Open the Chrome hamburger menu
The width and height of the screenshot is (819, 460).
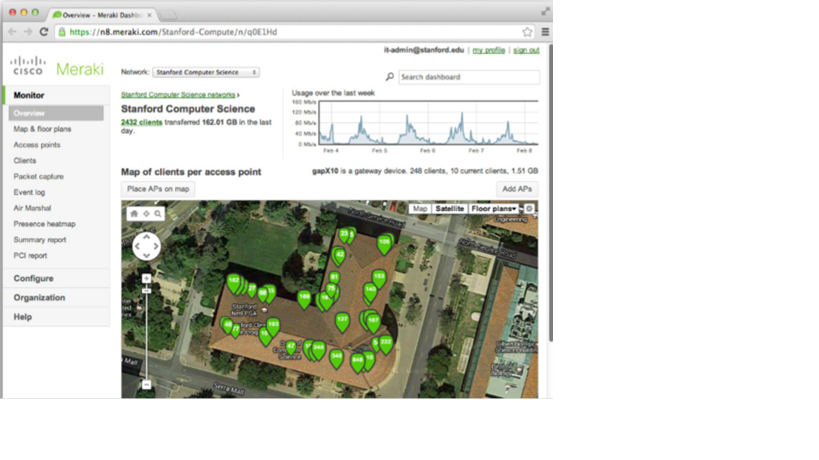544,32
